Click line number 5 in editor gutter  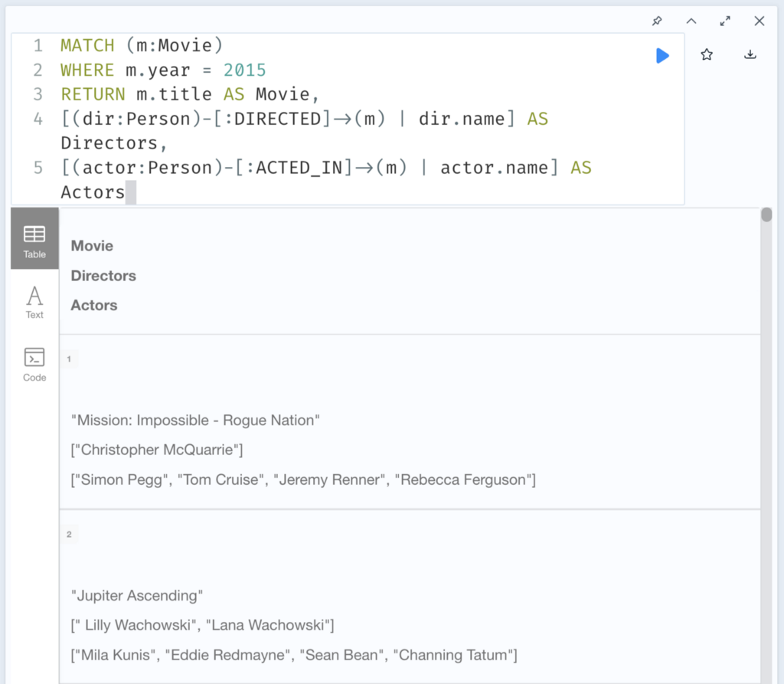click(38, 168)
